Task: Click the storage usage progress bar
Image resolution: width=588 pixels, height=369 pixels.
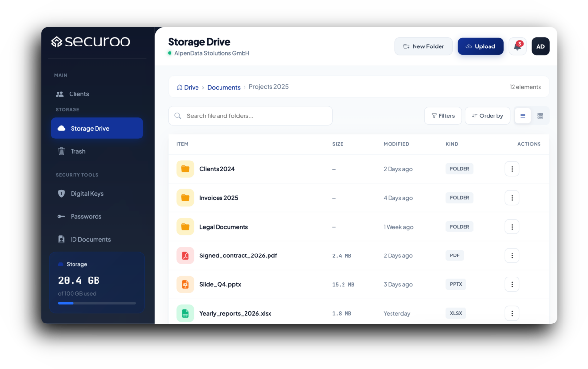Action: coord(97,303)
